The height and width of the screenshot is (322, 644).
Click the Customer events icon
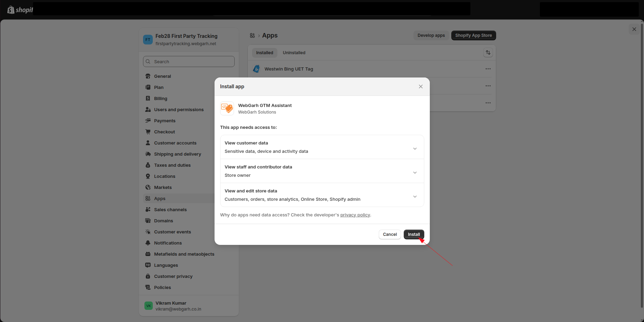tap(148, 232)
